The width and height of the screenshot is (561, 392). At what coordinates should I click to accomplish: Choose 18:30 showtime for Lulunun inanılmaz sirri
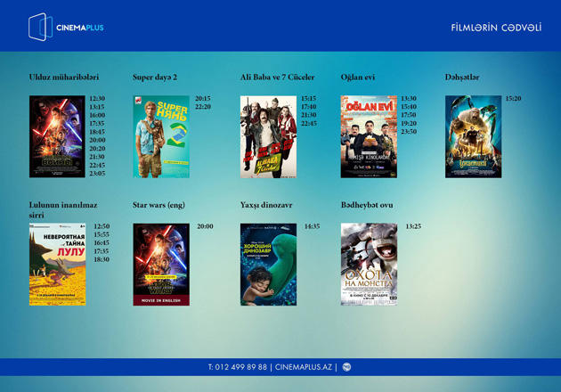[x=102, y=259]
